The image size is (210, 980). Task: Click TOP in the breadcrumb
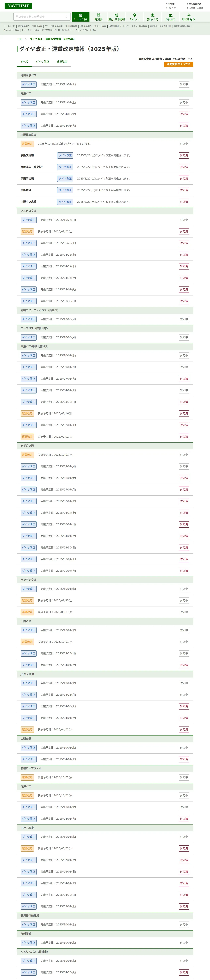[x=19, y=39]
